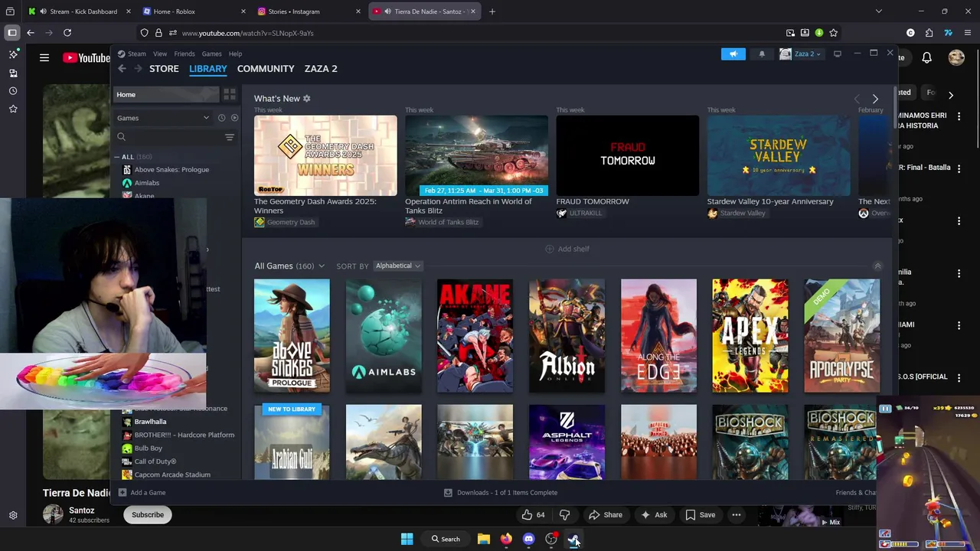Collapse the All Games shelf chevron

pos(877,266)
